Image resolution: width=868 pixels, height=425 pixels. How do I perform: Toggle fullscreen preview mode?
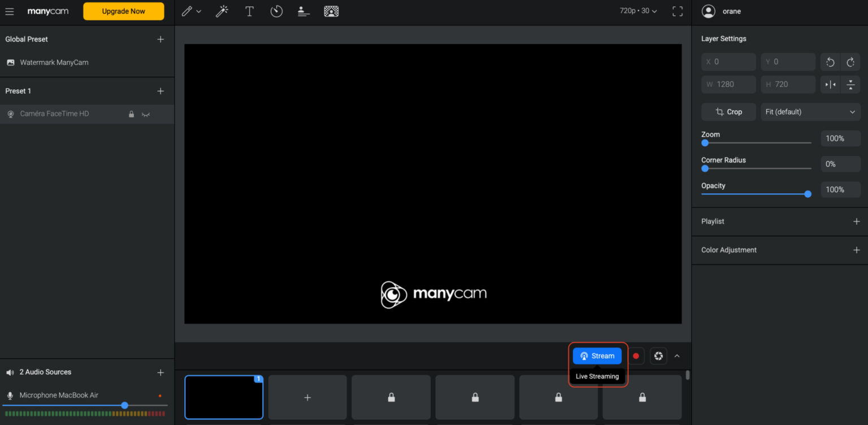point(677,11)
